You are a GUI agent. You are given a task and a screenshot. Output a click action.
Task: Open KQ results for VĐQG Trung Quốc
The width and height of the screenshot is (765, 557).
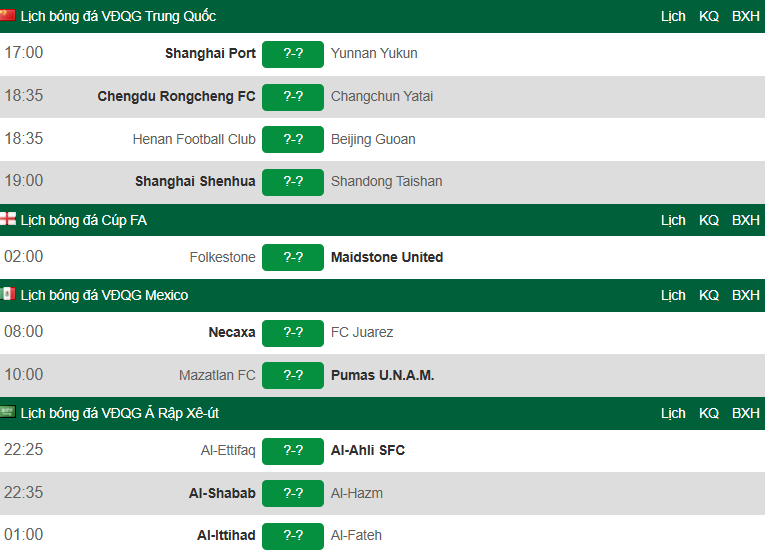point(709,16)
